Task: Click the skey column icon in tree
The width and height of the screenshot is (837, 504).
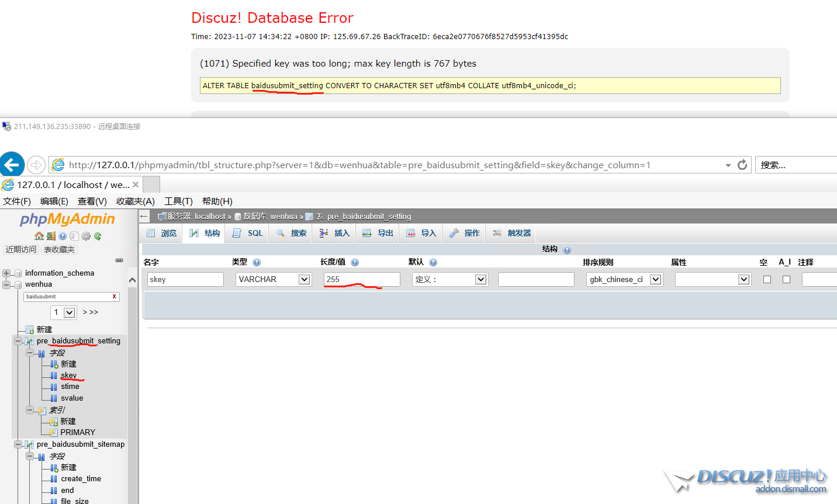Action: coord(54,376)
